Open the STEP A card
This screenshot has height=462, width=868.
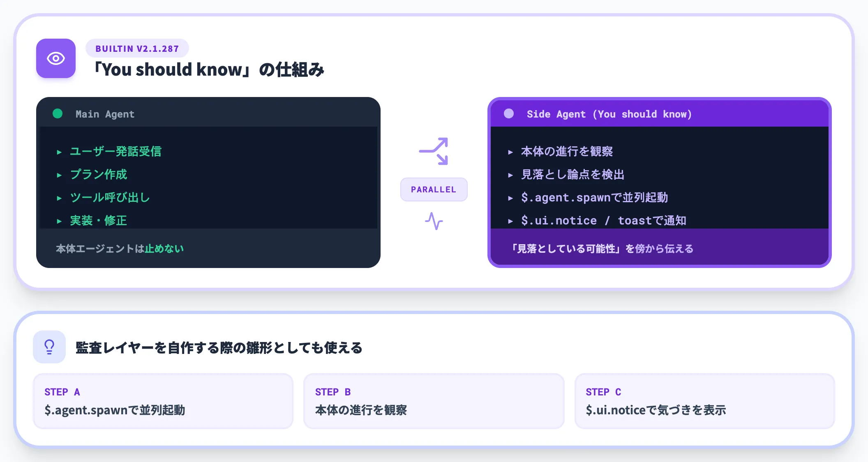(x=163, y=401)
